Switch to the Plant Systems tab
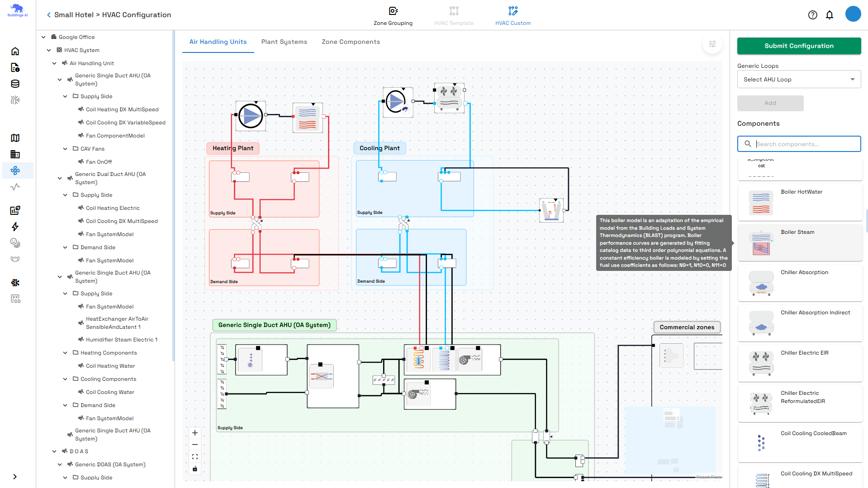The height and width of the screenshot is (488, 868). coord(284,42)
